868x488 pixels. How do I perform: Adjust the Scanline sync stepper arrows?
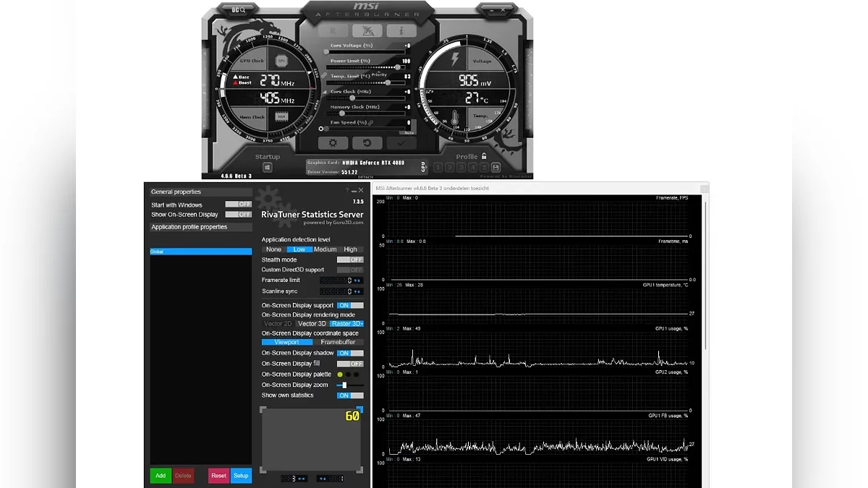tap(358, 291)
